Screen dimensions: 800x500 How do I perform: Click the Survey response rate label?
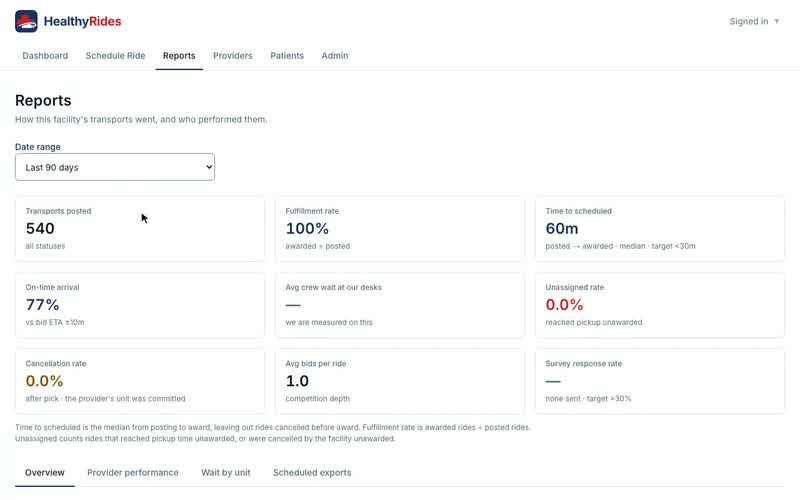(584, 364)
